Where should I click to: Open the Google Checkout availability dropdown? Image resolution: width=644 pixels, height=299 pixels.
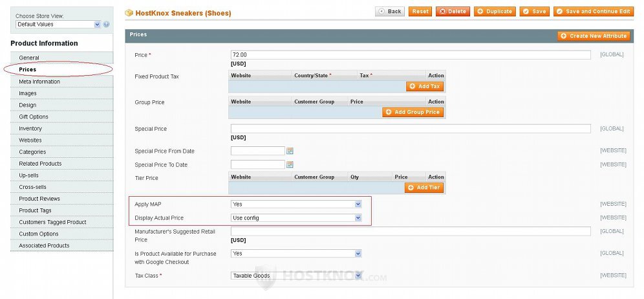[296, 254]
